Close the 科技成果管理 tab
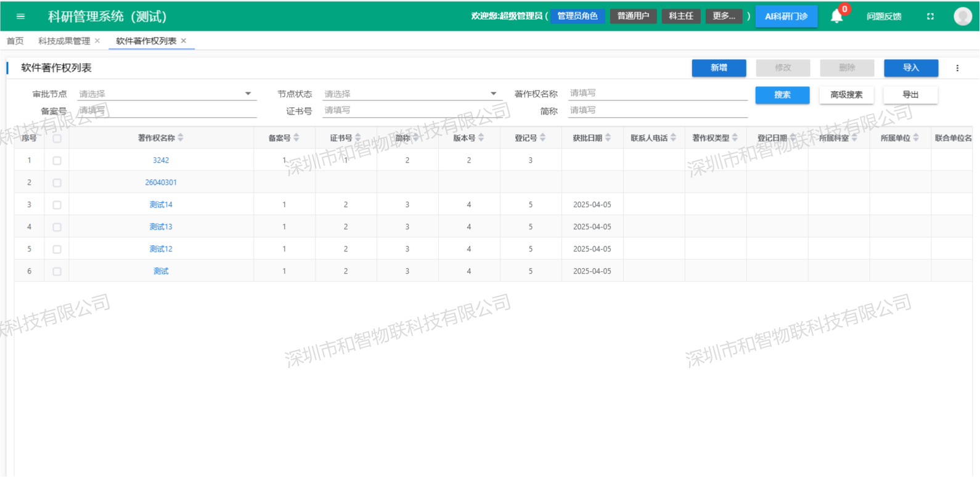 pos(97,41)
